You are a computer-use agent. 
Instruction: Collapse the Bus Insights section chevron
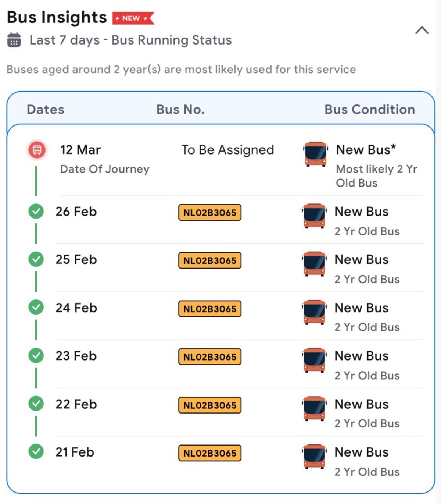422,30
